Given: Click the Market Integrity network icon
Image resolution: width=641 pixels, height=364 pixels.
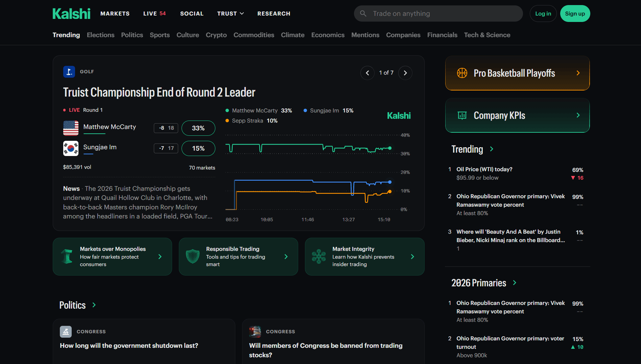Looking at the screenshot, I should [x=319, y=257].
